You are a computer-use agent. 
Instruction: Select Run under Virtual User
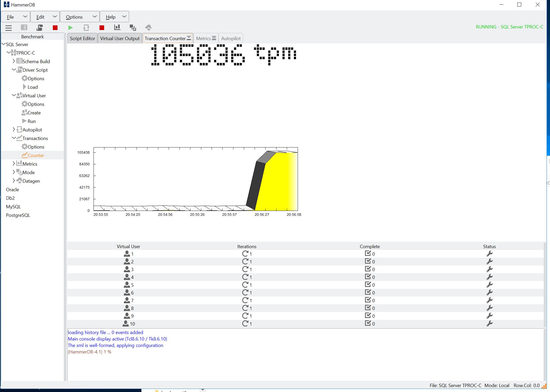point(32,121)
